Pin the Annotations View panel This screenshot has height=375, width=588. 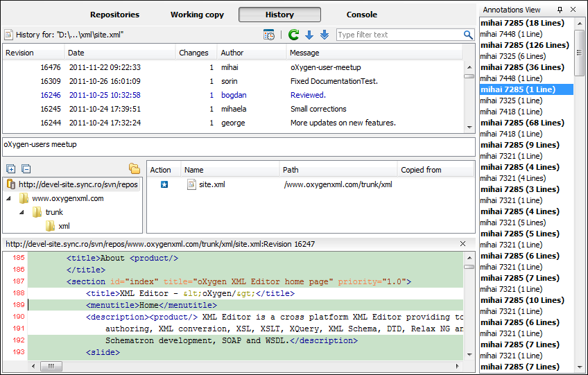(560, 10)
